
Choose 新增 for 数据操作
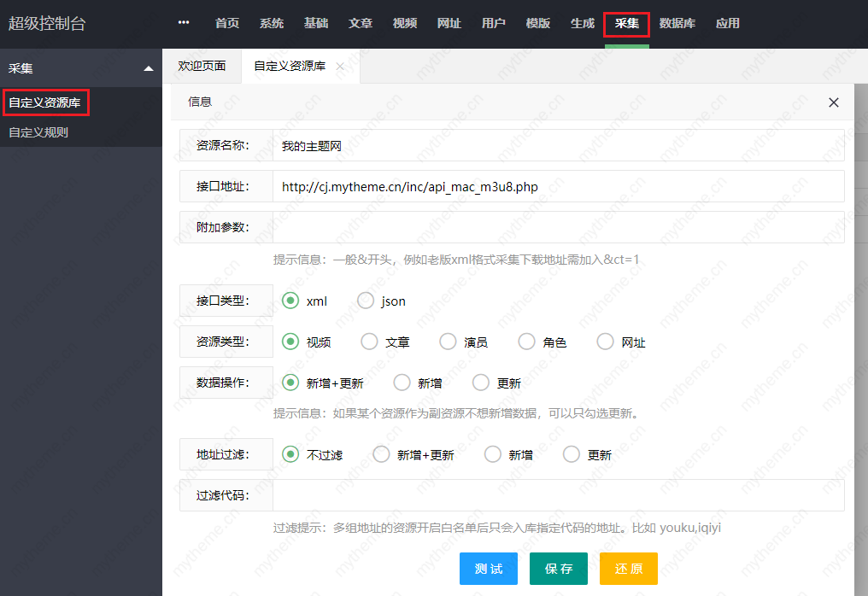click(402, 382)
